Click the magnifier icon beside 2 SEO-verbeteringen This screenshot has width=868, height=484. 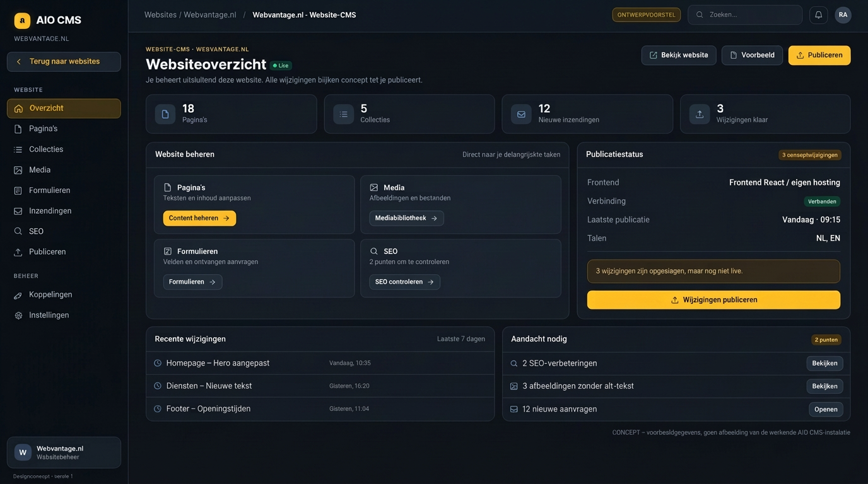tap(514, 364)
